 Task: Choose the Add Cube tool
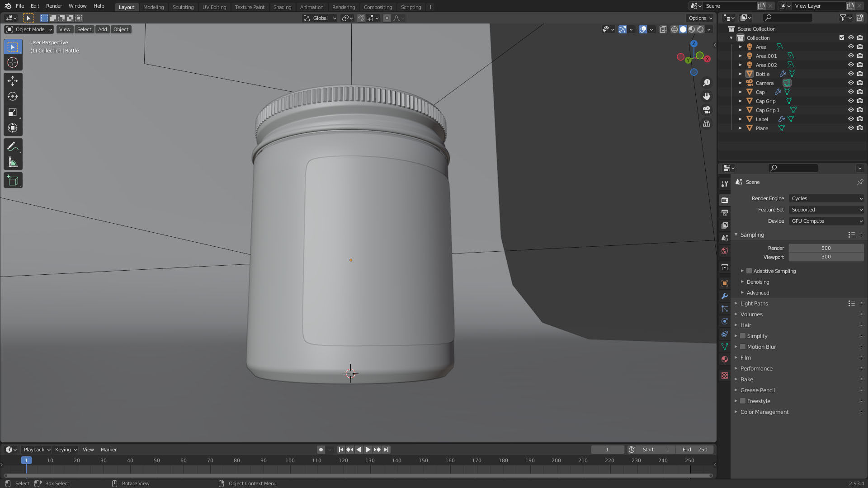tap(13, 181)
